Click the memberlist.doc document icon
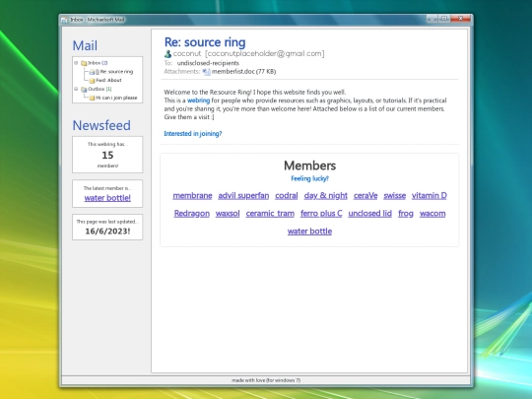This screenshot has height=399, width=532. (x=206, y=72)
